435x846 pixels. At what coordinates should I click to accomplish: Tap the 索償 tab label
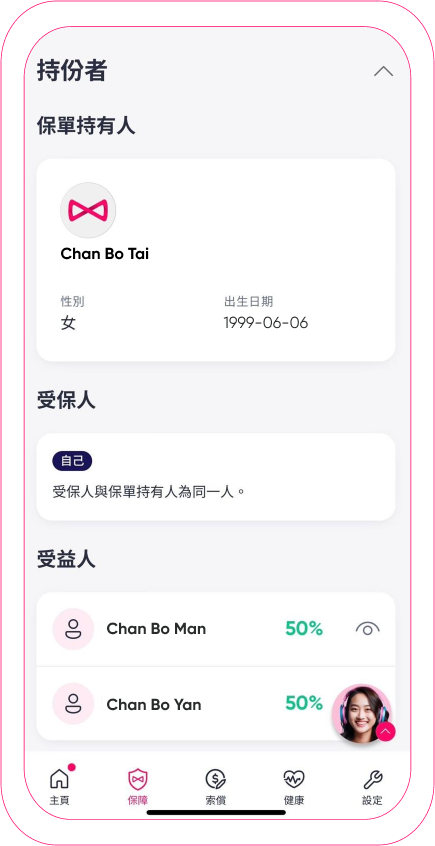pos(215,801)
